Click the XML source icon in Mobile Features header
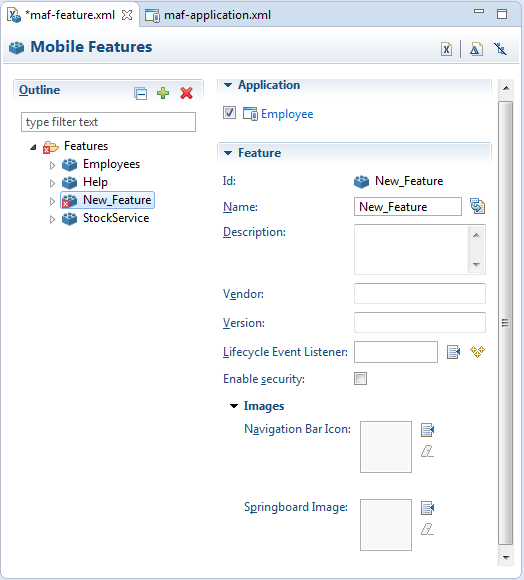Image resolution: width=524 pixels, height=580 pixels. pyautogui.click(x=446, y=49)
